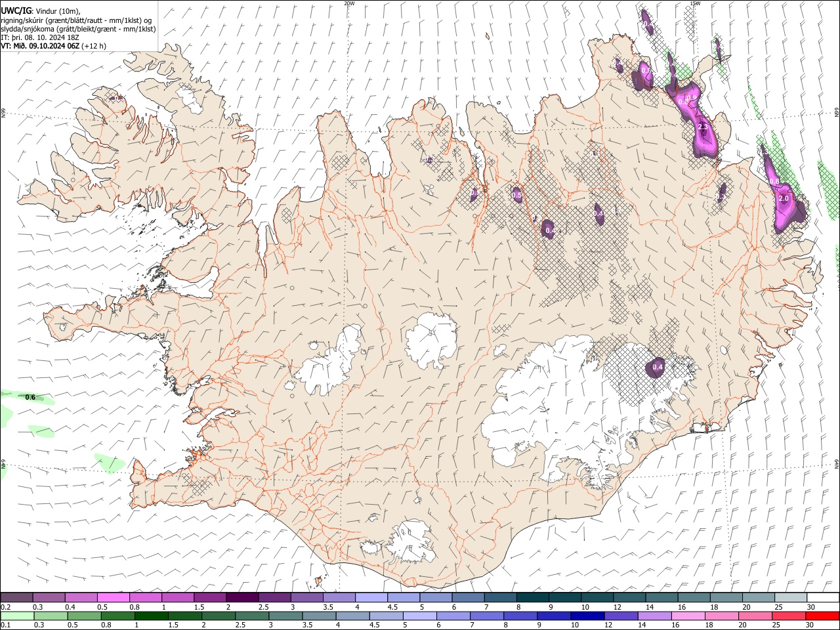Pick the dark blue 10 rain legend swatch
Image resolution: width=840 pixels, height=630 pixels.
pos(587,618)
